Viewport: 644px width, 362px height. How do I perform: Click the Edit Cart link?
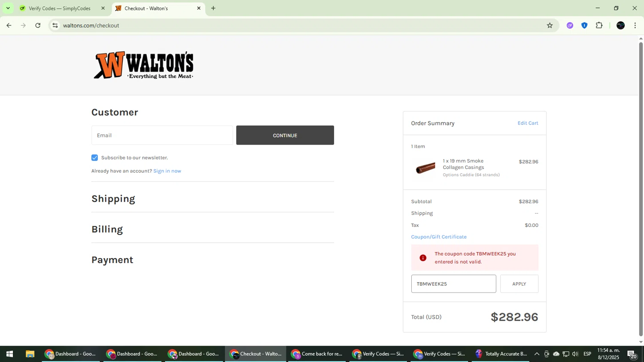point(528,123)
